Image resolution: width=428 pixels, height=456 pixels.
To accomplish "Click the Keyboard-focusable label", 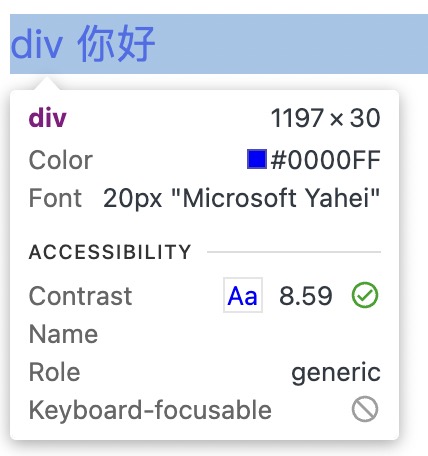I will 150,410.
